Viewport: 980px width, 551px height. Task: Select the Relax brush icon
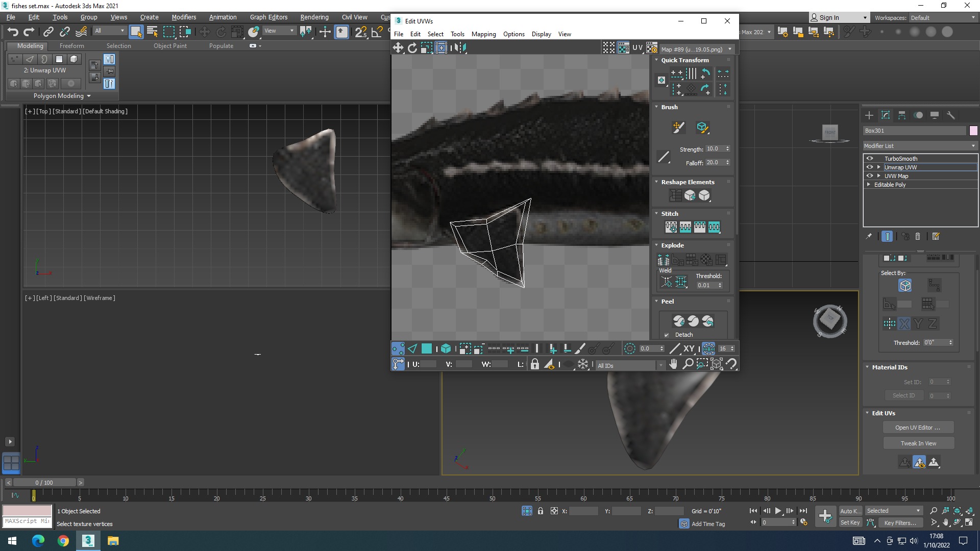pos(703,127)
